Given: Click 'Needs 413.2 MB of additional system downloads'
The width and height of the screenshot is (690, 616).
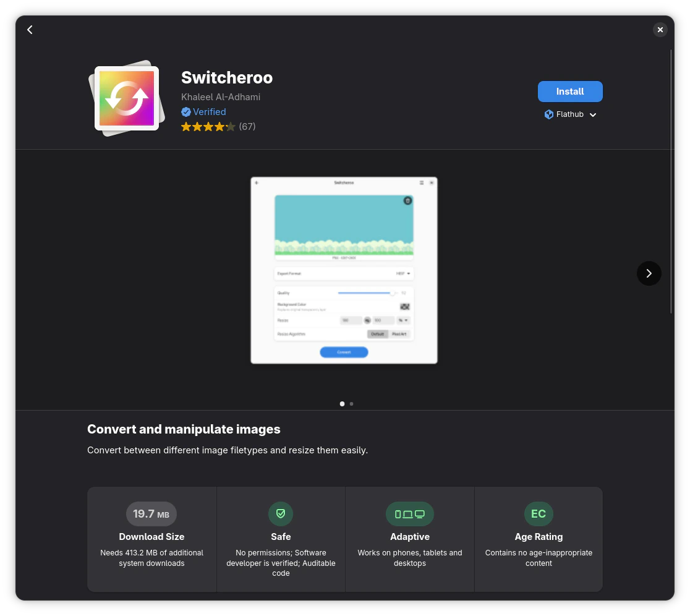Looking at the screenshot, I should click(x=152, y=558).
